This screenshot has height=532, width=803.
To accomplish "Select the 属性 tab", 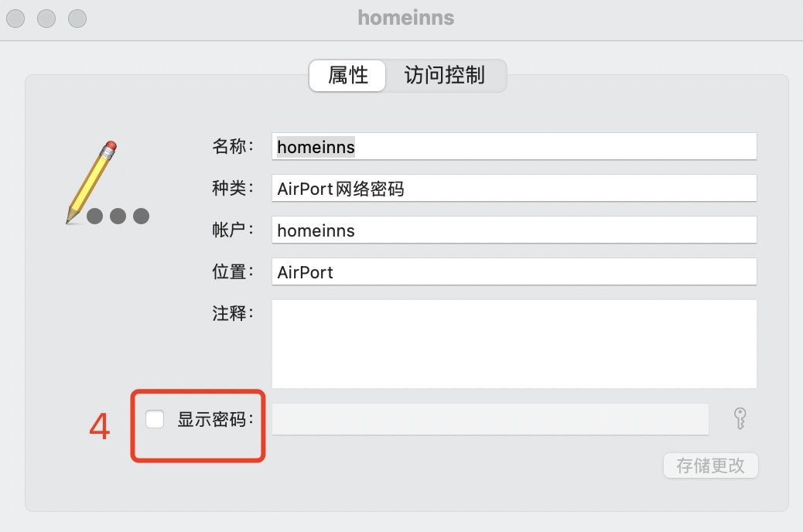I will 347,76.
